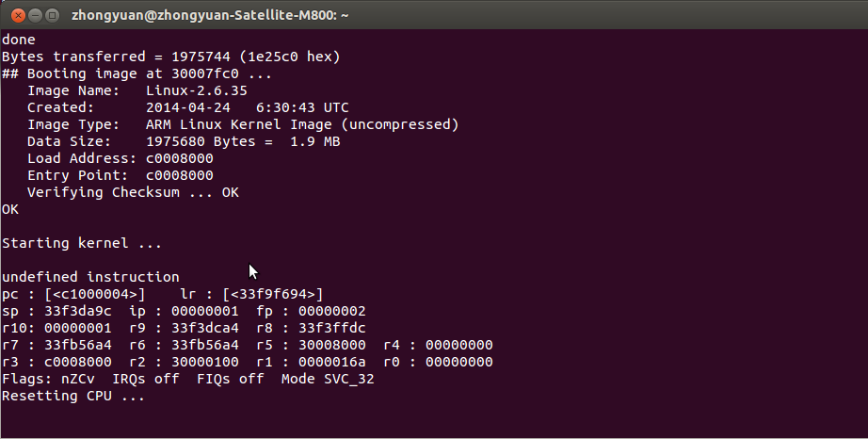This screenshot has width=868, height=439.
Task: Click 'Resetting CPU ...' line
Action: (x=73, y=396)
